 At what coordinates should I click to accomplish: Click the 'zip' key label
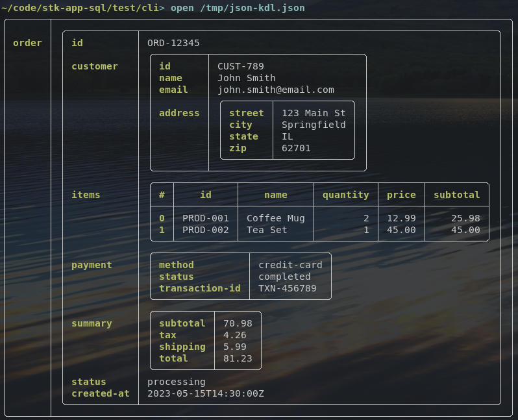pyautogui.click(x=238, y=148)
